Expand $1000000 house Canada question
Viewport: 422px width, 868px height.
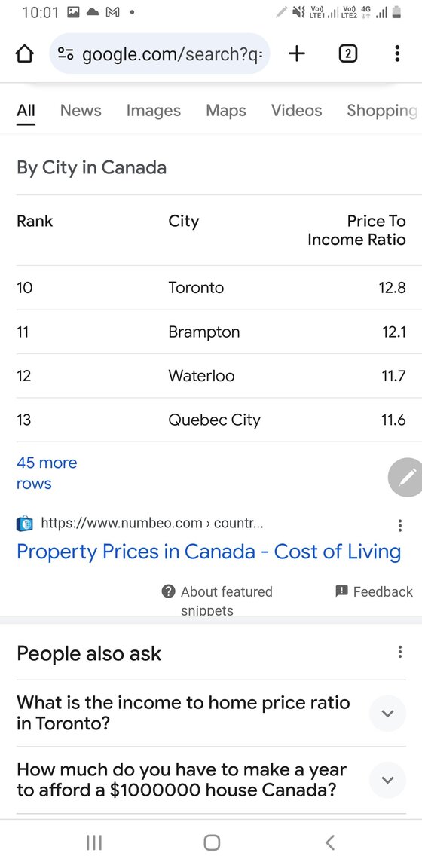211,779
